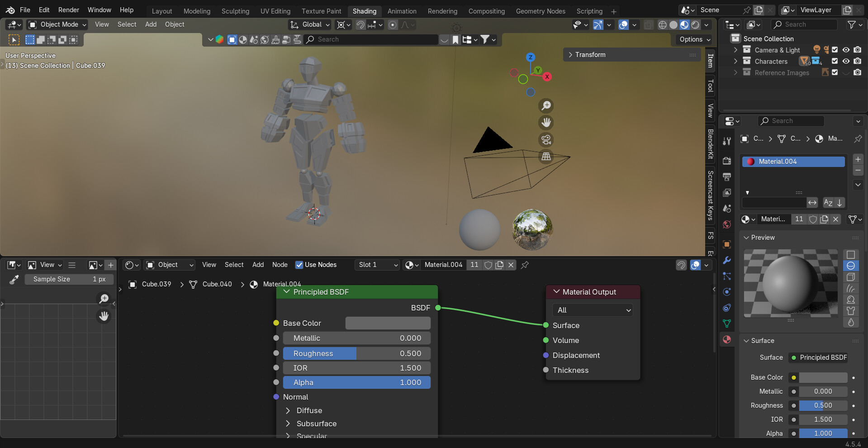
Task: Open the Tool properties tab icon
Action: pyautogui.click(x=727, y=141)
